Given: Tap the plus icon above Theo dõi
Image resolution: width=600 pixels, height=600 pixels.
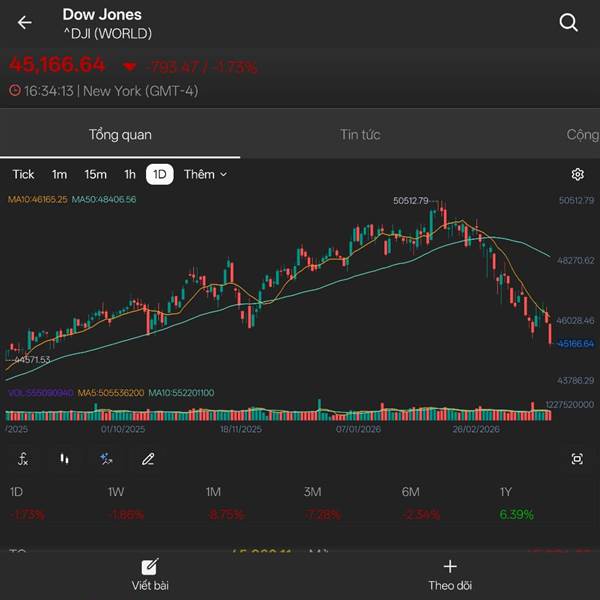Looking at the screenshot, I should [450, 566].
